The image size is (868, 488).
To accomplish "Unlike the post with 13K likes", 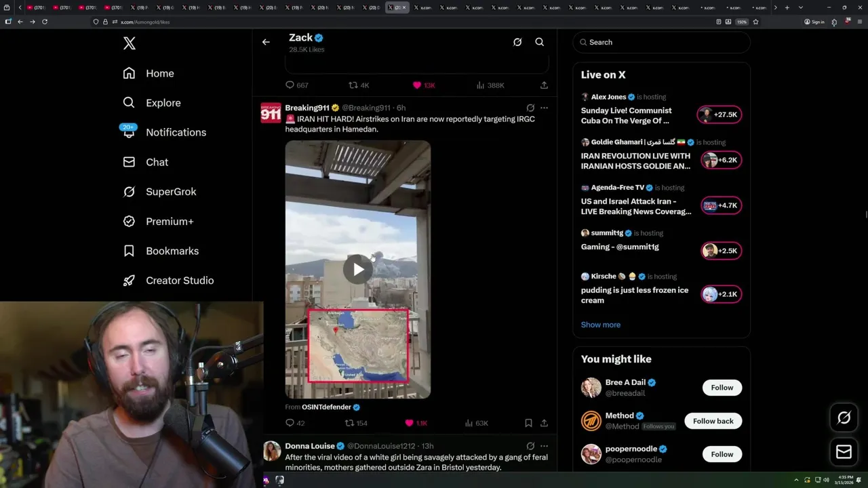I will [x=424, y=85].
